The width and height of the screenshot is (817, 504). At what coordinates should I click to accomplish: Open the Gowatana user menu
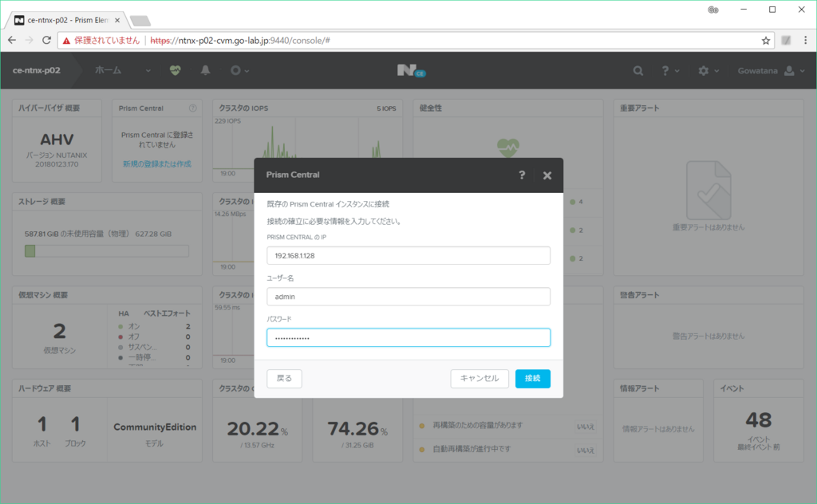click(772, 71)
